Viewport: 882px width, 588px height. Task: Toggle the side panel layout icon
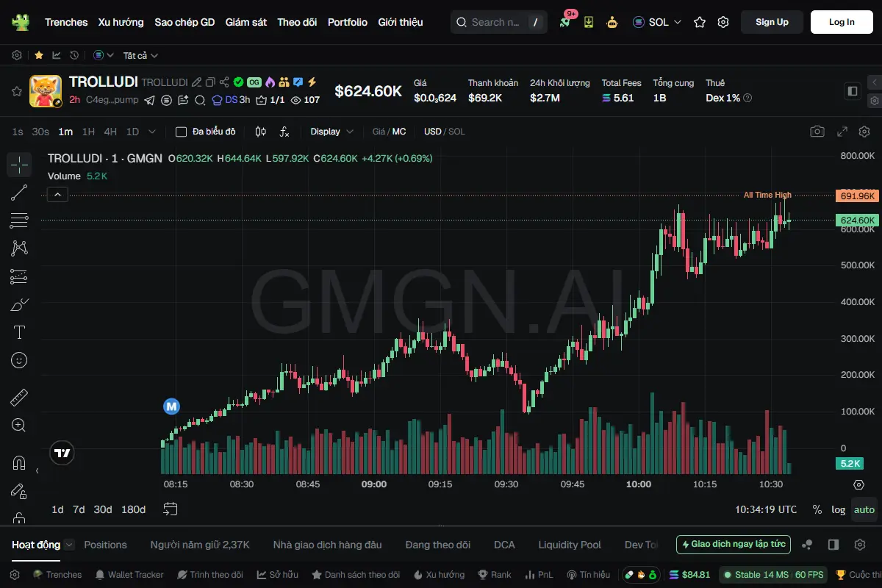click(853, 91)
